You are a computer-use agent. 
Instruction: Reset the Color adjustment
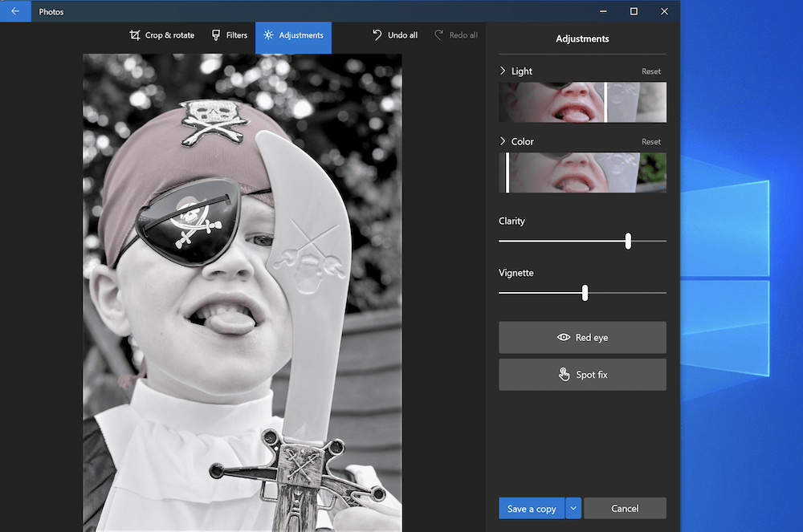[x=650, y=142]
